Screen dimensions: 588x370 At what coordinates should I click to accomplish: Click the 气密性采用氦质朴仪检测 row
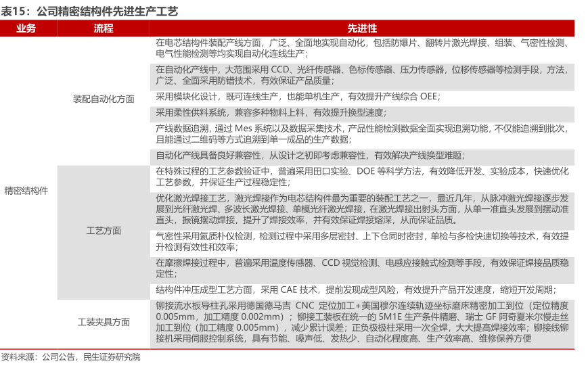[362, 242]
